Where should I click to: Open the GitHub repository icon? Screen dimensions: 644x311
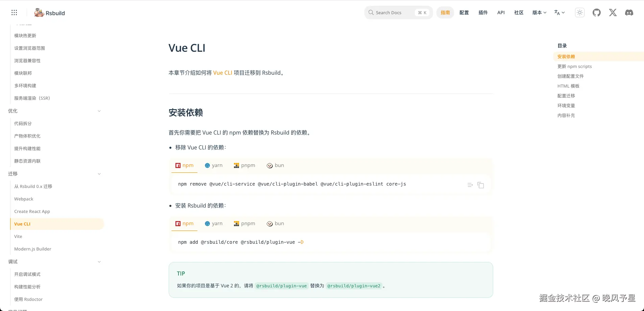tap(597, 13)
